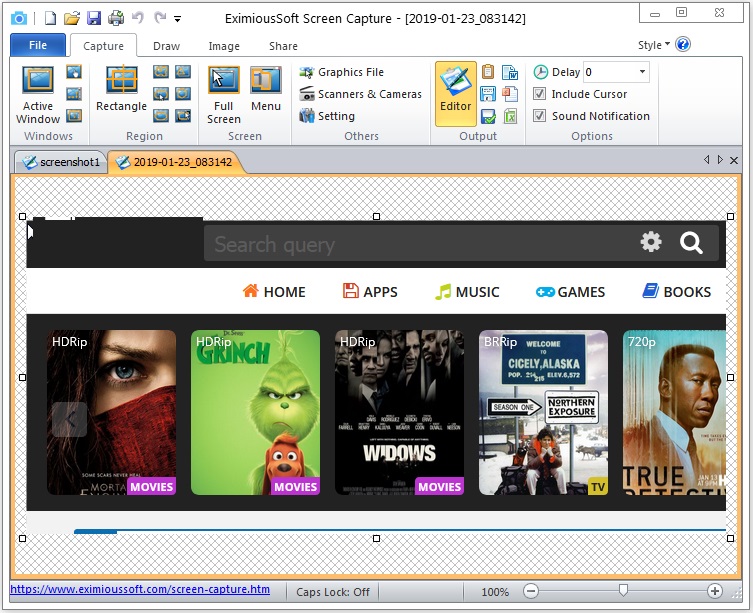Select the Grinch movie poster thumbnail
Viewport: 753px width, 613px height.
[x=255, y=412]
